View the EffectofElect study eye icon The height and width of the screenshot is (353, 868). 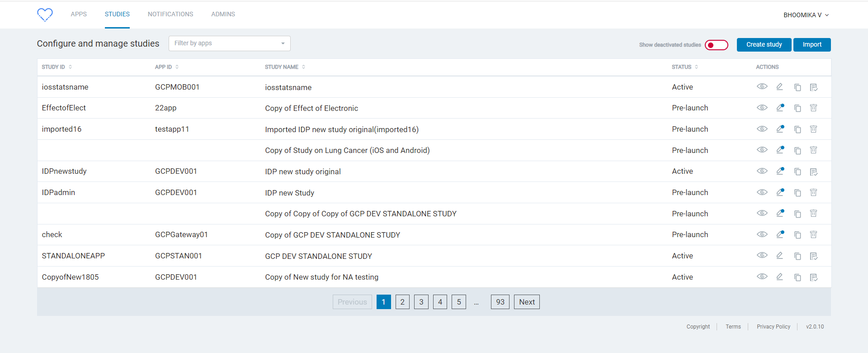(762, 108)
